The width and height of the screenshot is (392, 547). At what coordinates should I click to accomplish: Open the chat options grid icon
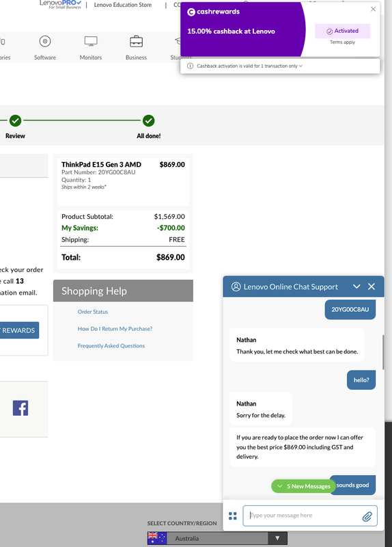pos(233,516)
